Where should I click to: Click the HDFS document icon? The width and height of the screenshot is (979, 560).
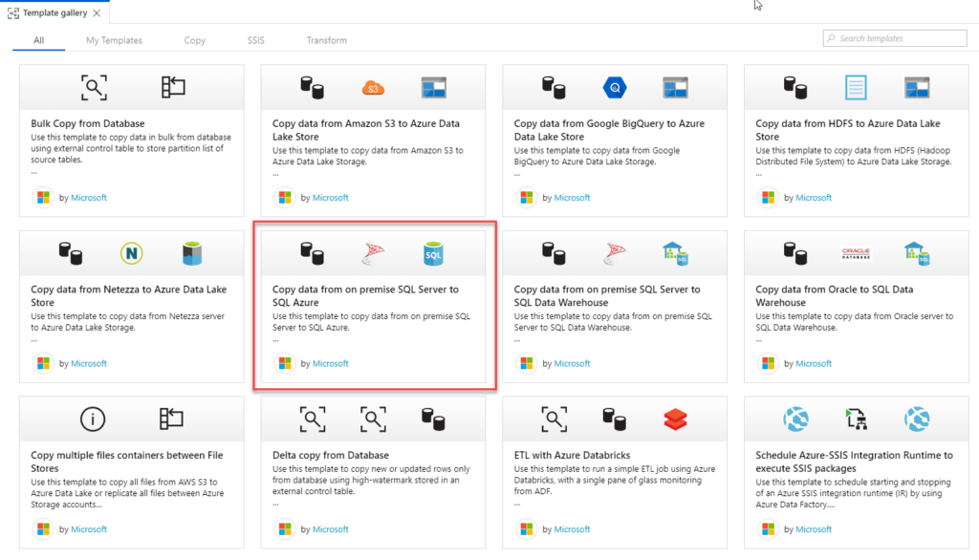pos(856,88)
